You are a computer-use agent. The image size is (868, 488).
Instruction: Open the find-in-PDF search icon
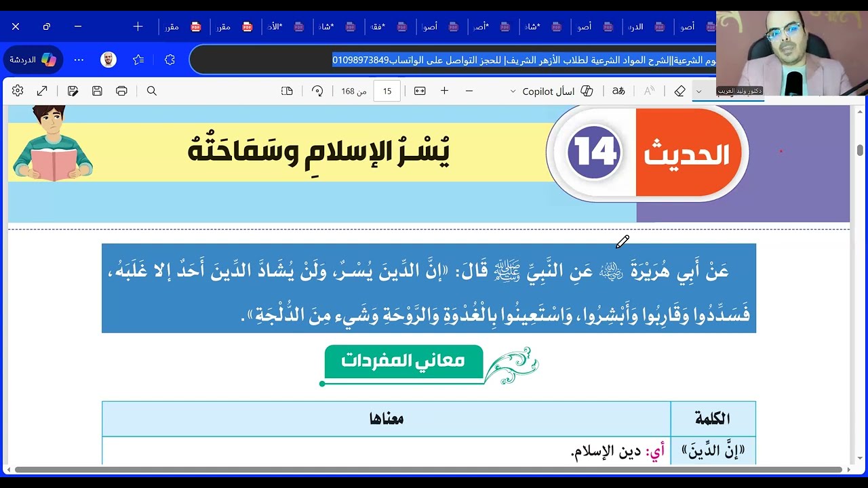(152, 91)
